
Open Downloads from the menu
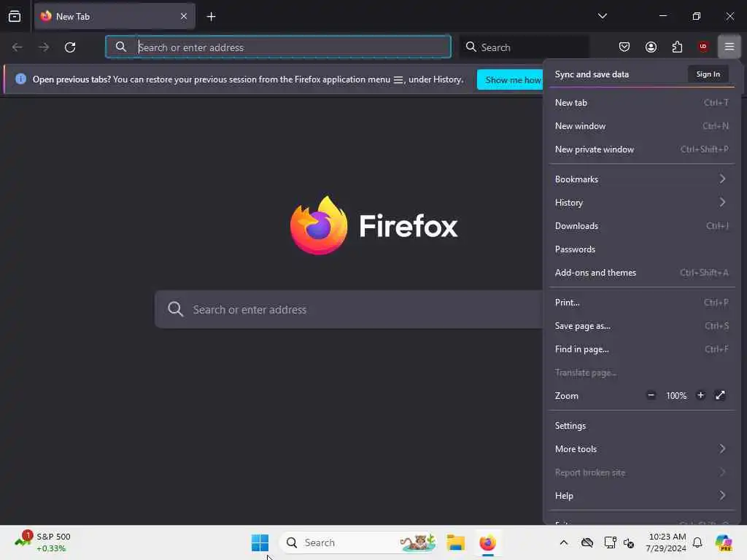click(x=642, y=226)
